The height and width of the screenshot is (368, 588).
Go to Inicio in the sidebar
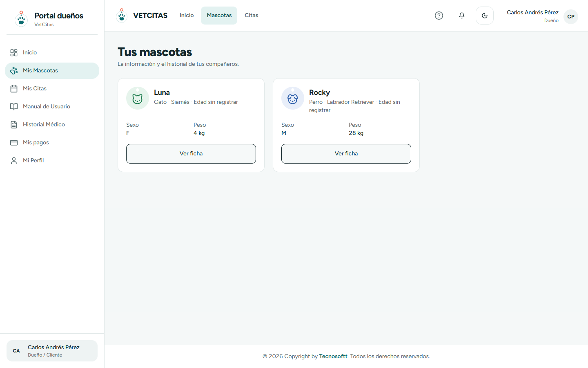pyautogui.click(x=52, y=53)
